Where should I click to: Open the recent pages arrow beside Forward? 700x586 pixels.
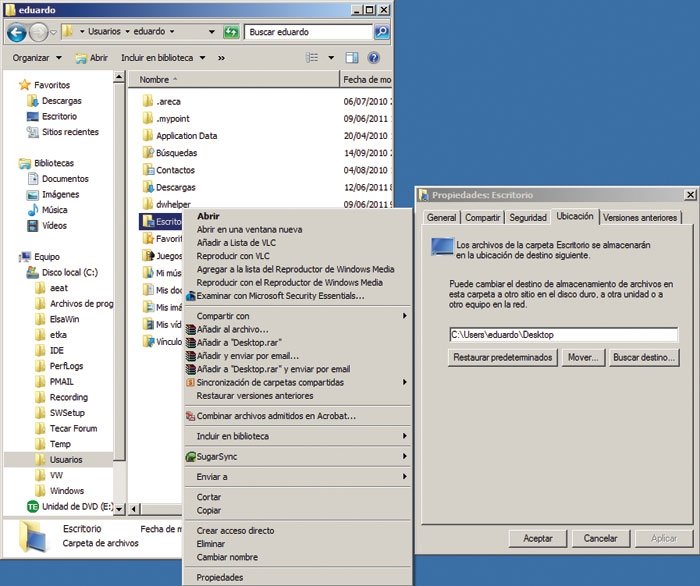point(53,32)
